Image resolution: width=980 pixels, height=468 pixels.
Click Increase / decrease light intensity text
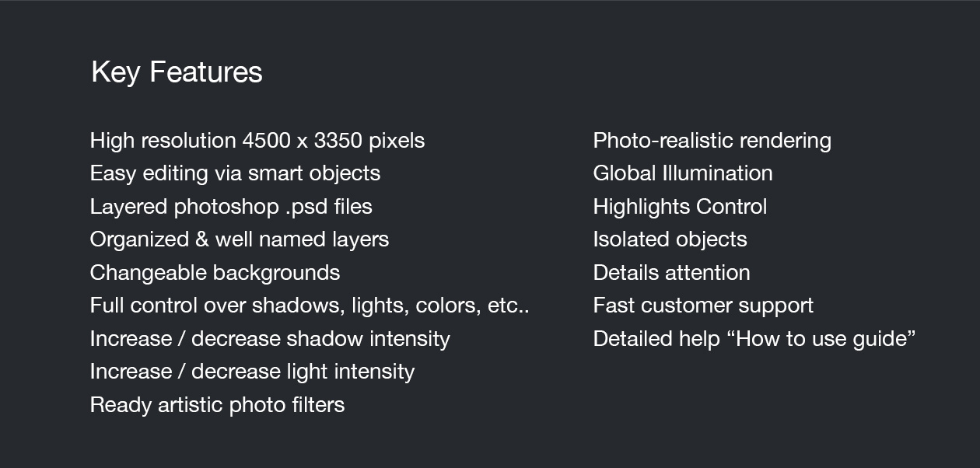click(x=252, y=372)
